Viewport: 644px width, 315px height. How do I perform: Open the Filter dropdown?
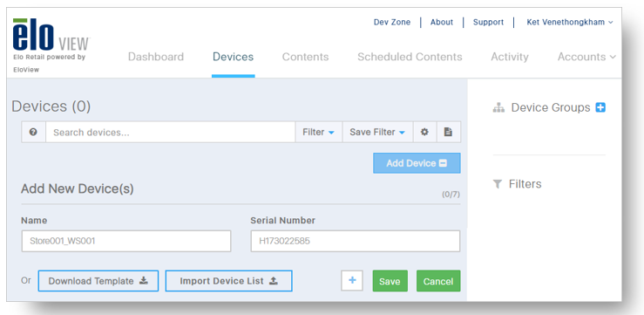click(x=318, y=132)
